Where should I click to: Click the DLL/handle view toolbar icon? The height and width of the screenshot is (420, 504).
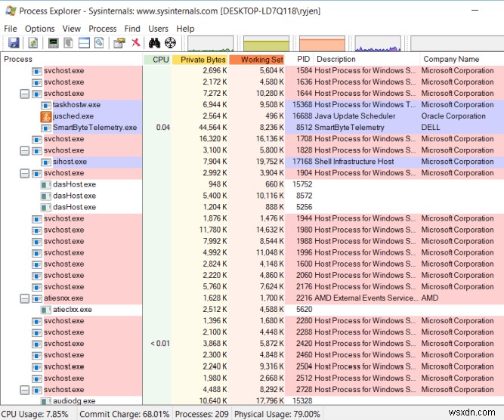click(99, 43)
